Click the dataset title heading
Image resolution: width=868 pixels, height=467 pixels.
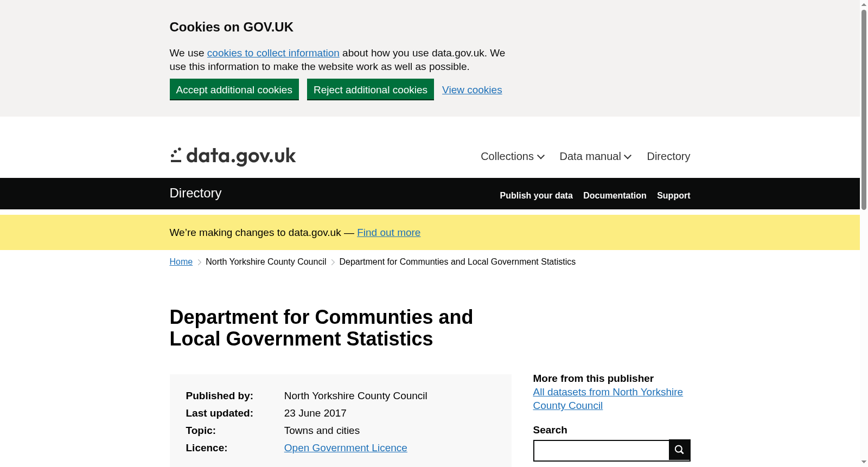(x=321, y=328)
